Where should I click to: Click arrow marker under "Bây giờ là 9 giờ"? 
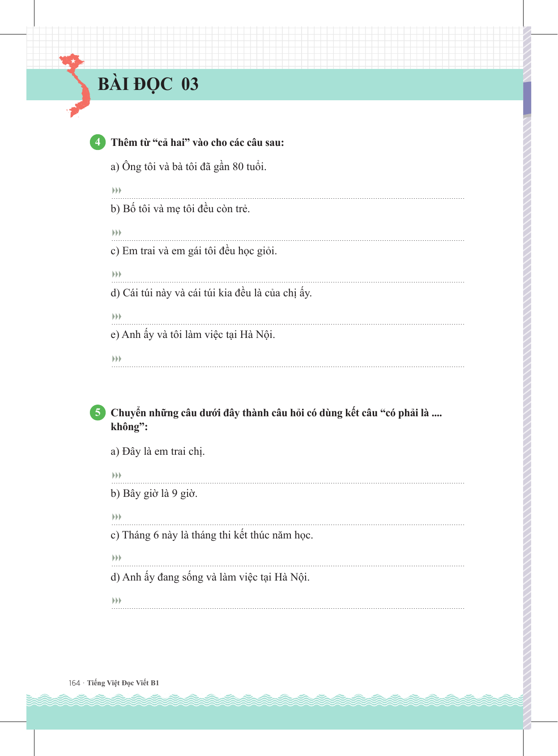[x=117, y=517]
